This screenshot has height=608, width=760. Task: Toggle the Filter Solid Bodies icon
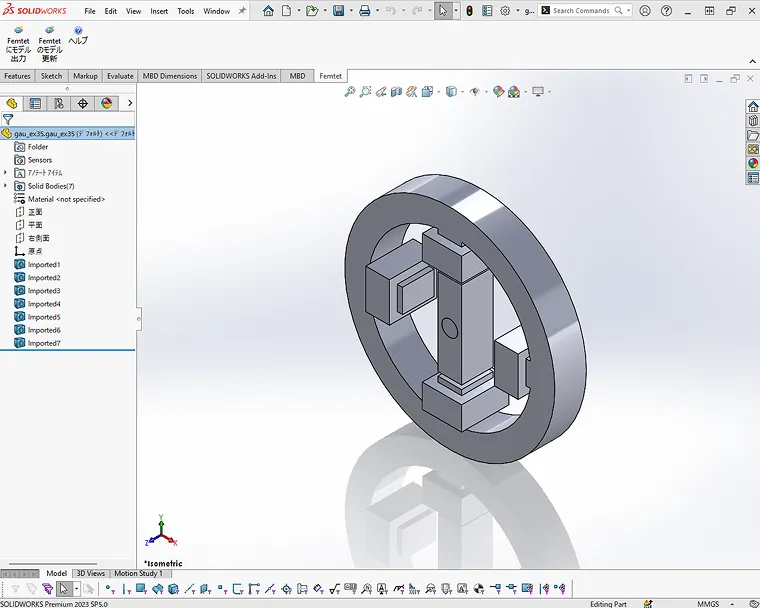[x=173, y=589]
